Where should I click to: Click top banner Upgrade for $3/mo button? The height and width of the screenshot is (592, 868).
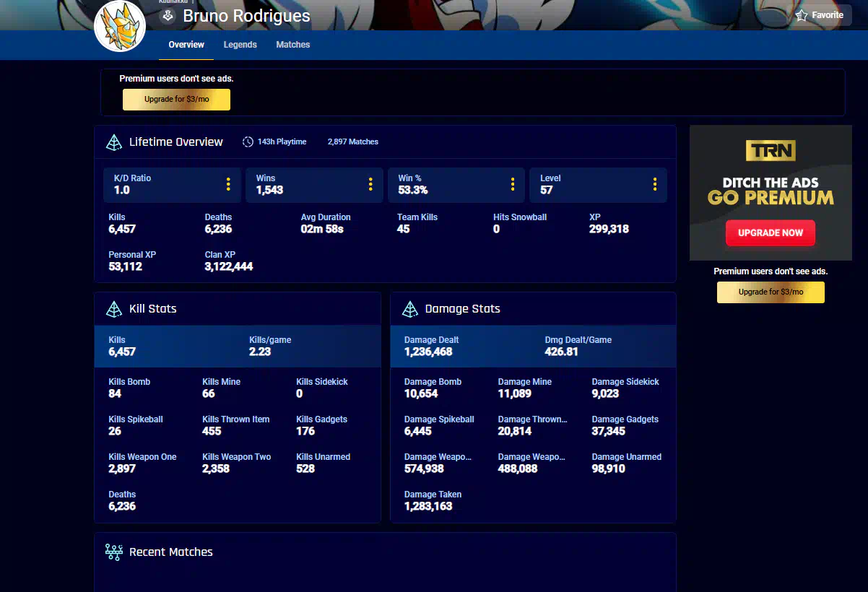pos(176,100)
